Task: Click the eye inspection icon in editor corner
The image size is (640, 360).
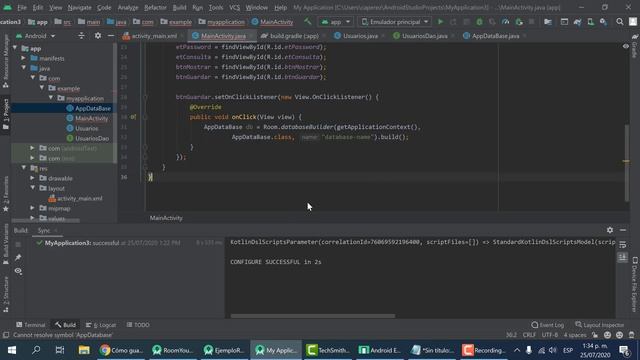Action: pyautogui.click(x=626, y=47)
